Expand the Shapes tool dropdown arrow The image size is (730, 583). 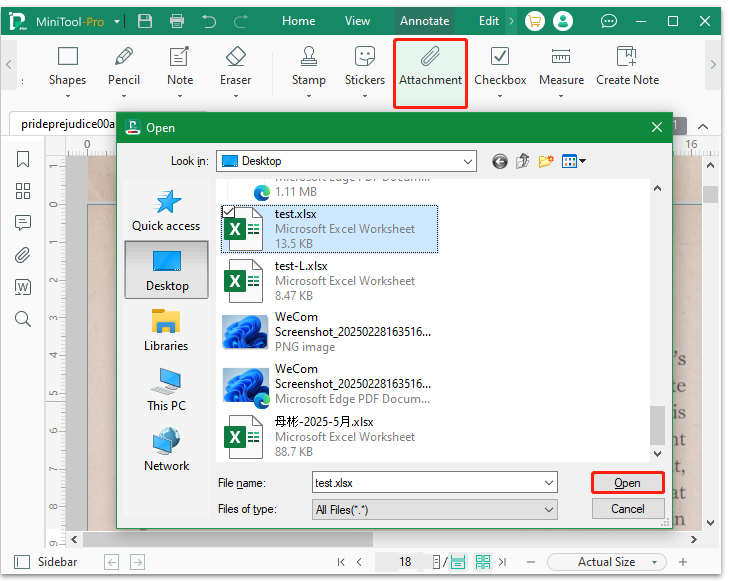tap(68, 96)
